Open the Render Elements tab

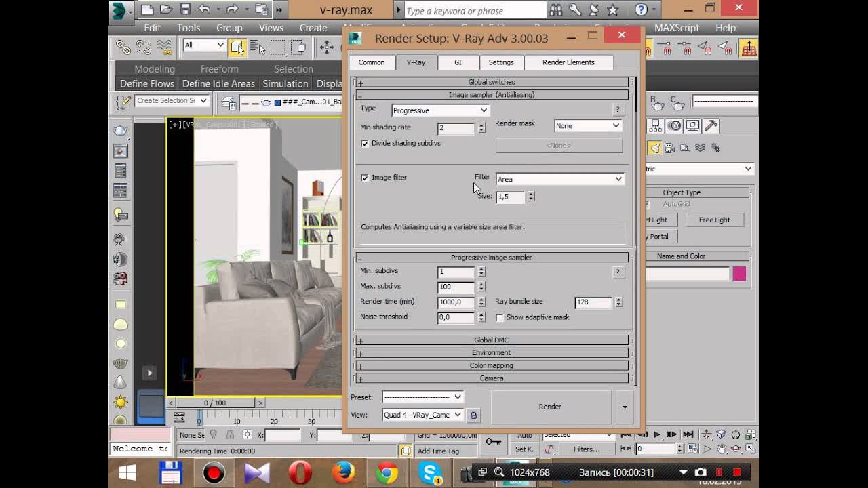568,62
